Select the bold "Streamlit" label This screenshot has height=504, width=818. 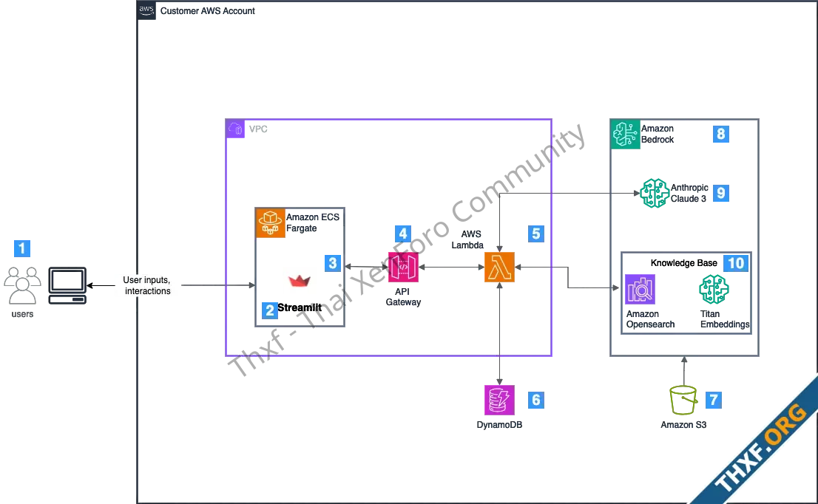300,307
